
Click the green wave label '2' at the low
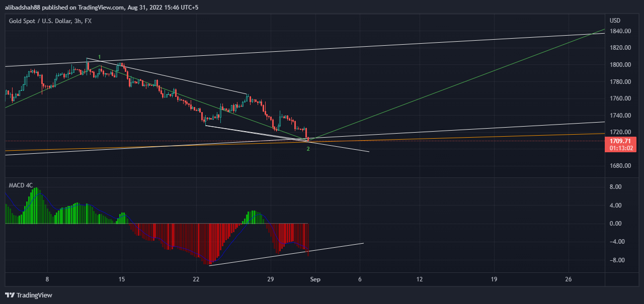pos(308,149)
